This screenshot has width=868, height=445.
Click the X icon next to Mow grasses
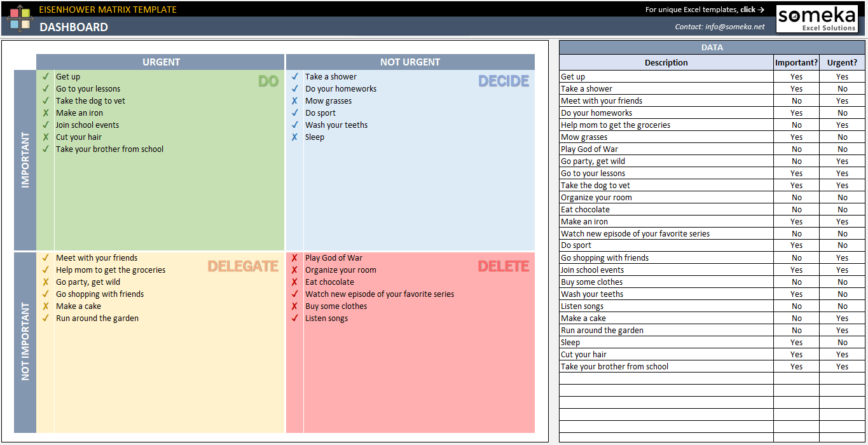click(x=294, y=100)
